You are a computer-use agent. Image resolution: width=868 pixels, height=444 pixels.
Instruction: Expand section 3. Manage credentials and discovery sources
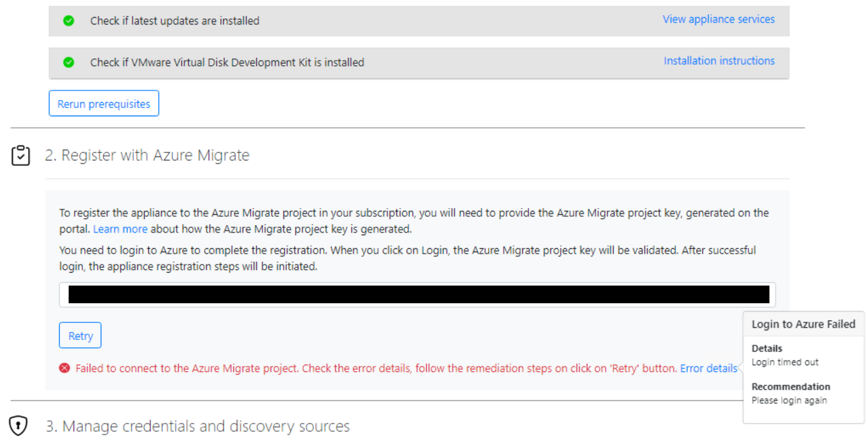[x=198, y=426]
